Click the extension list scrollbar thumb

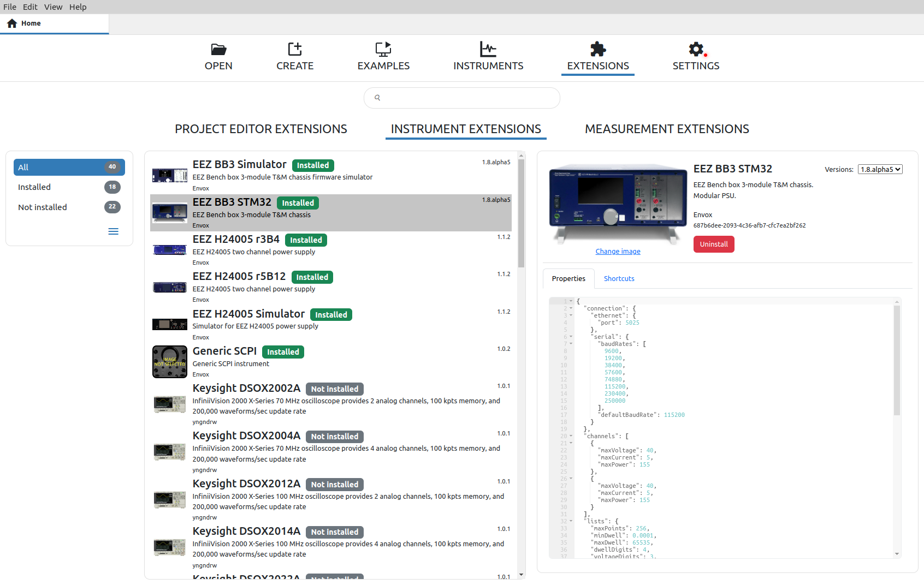521,213
